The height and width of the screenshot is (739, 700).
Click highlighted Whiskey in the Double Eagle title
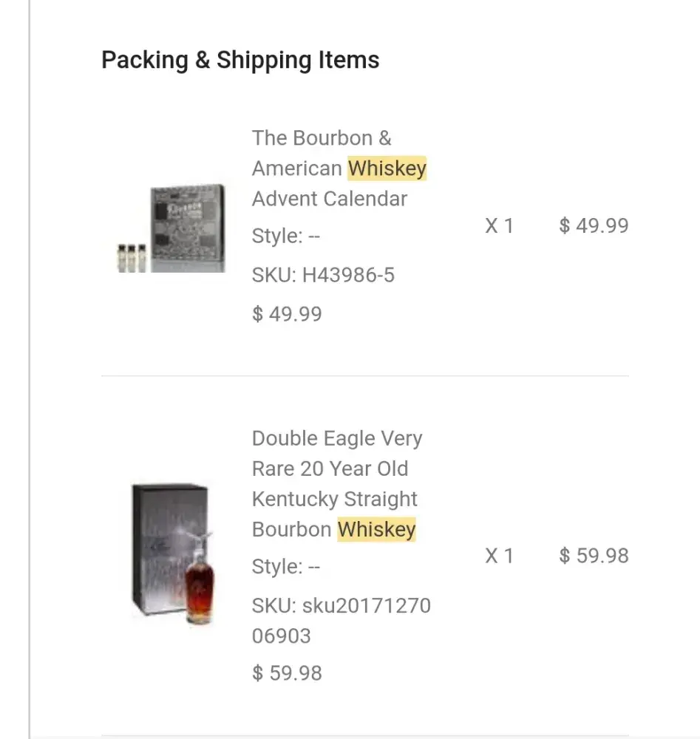click(377, 529)
